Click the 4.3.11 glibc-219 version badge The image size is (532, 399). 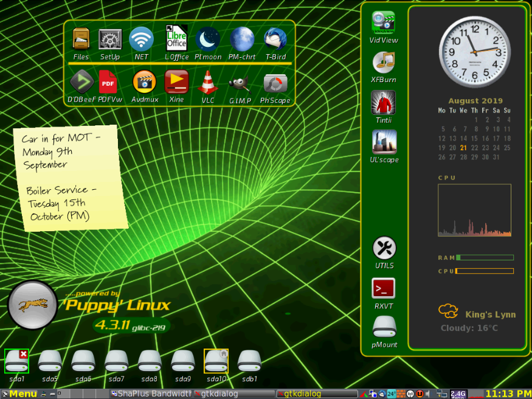pos(131,326)
